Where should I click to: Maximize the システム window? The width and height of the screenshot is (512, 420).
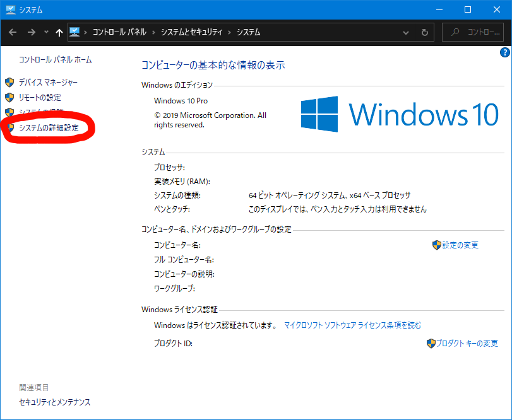(x=468, y=9)
